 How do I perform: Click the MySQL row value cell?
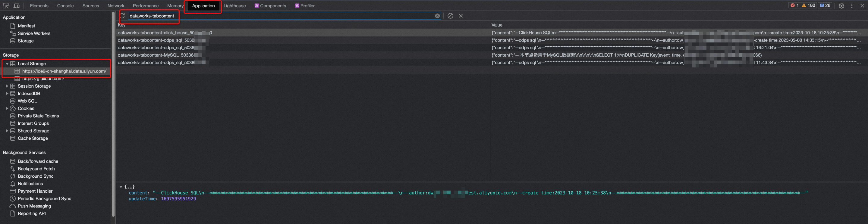pos(679,55)
